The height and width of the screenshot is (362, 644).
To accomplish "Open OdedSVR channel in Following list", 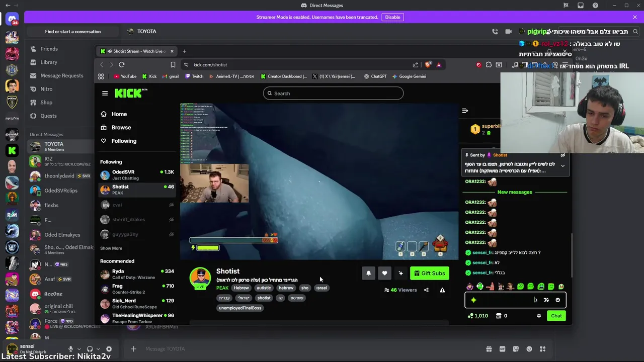I will click(x=137, y=175).
